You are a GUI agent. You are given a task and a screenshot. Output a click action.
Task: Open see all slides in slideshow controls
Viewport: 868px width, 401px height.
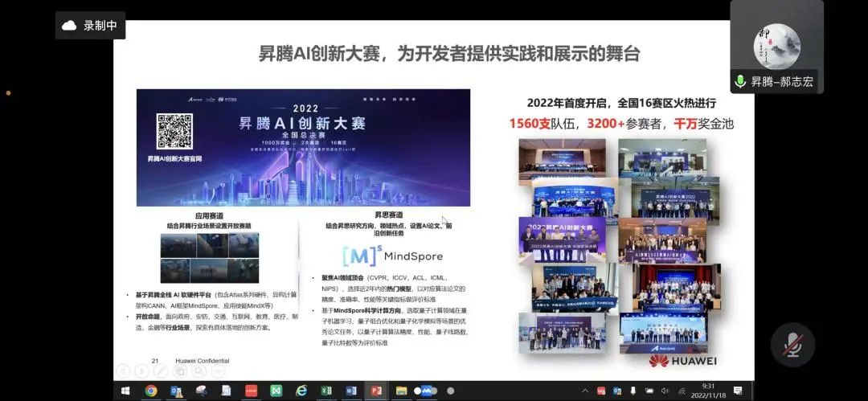pos(178,371)
